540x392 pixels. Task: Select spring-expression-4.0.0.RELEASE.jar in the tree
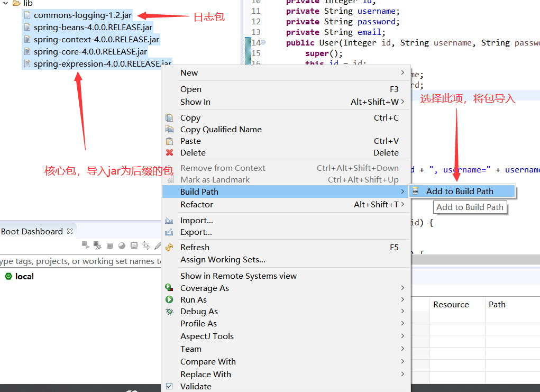pyautogui.click(x=102, y=63)
